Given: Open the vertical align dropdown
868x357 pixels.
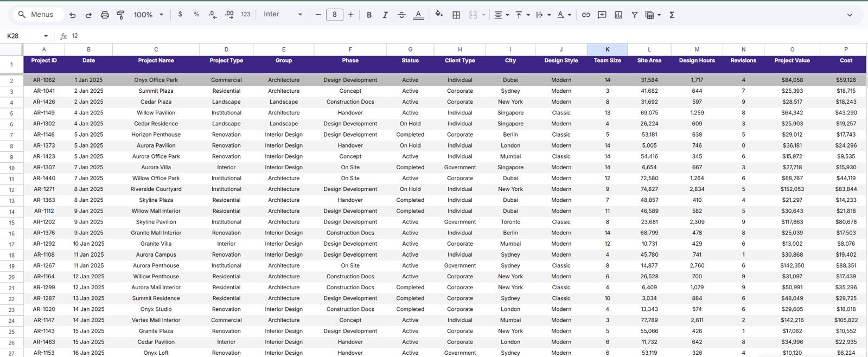Looking at the screenshot, I should click(x=522, y=15).
